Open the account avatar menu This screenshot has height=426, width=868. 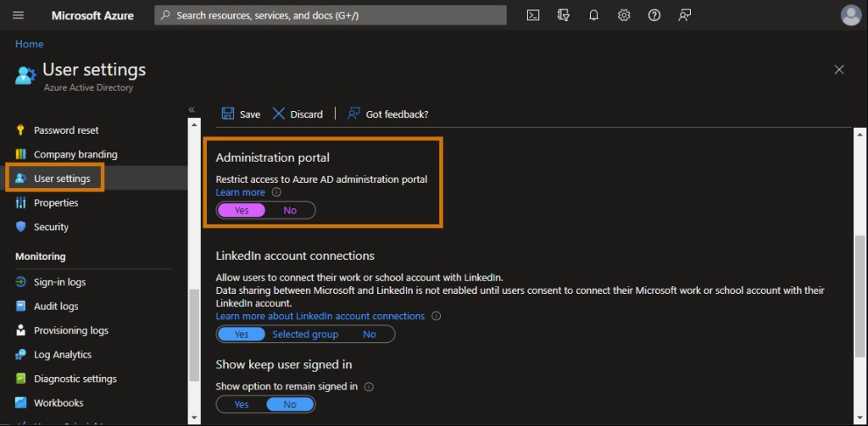tap(851, 15)
